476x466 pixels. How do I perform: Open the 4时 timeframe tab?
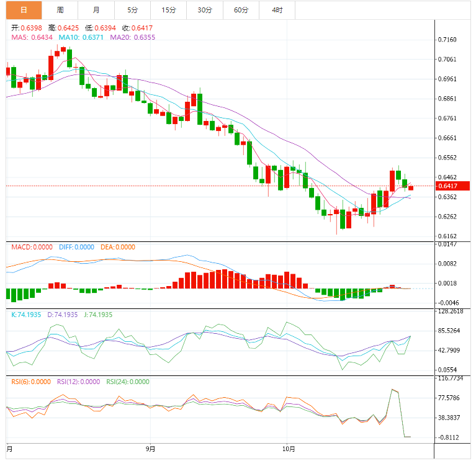click(277, 10)
